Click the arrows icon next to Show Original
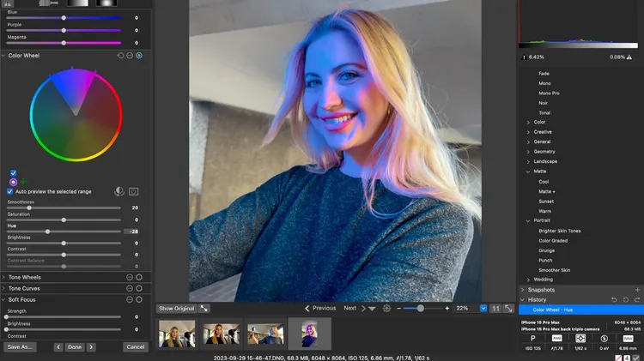The width and height of the screenshot is (644, 361). pos(204,309)
